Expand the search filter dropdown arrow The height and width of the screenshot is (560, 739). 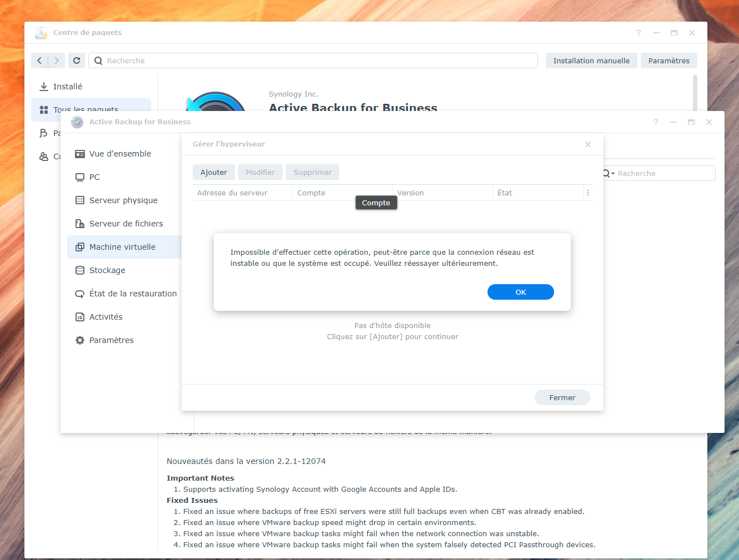pyautogui.click(x=613, y=174)
